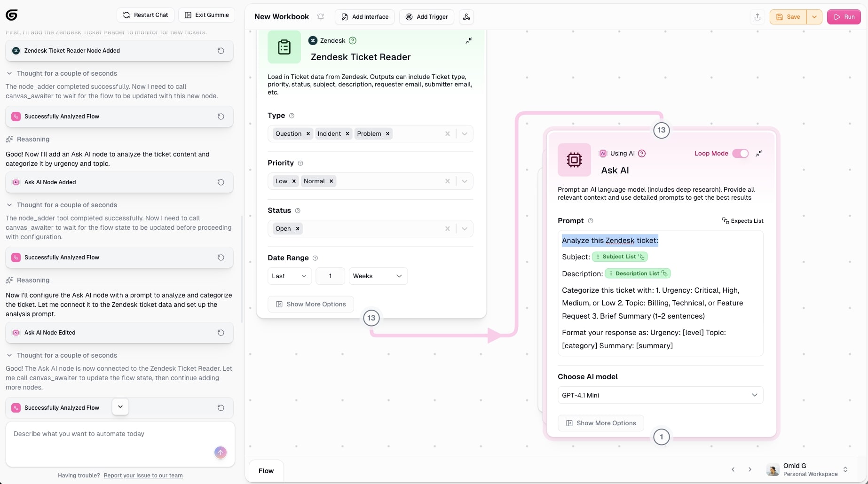The image size is (868, 484).
Task: Remove the Question tag from Type
Action: coord(308,134)
